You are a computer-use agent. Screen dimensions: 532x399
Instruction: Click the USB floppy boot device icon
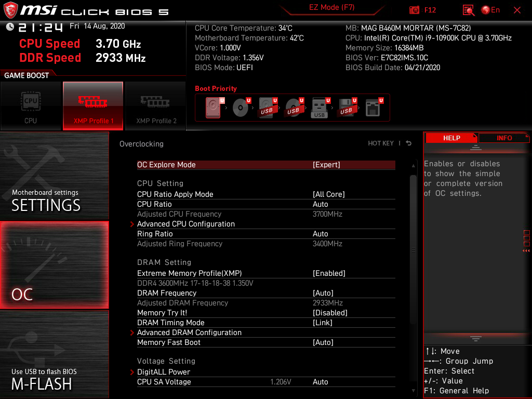[346, 108]
